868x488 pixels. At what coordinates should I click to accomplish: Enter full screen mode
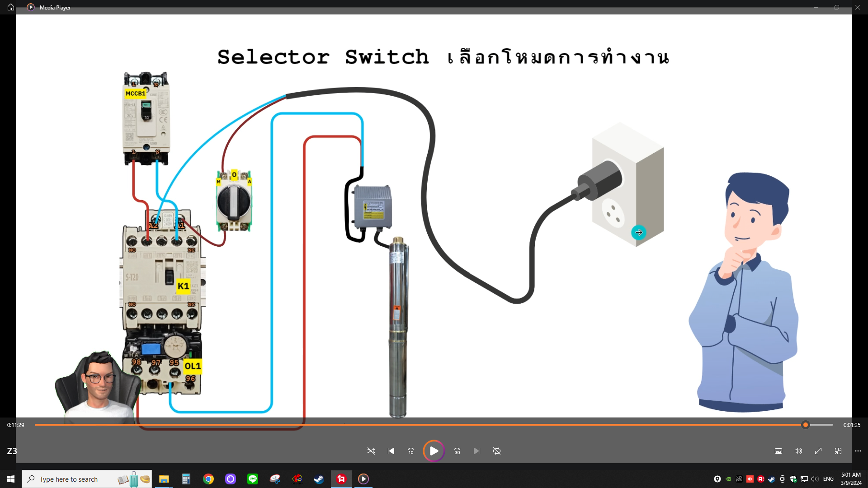click(x=818, y=451)
